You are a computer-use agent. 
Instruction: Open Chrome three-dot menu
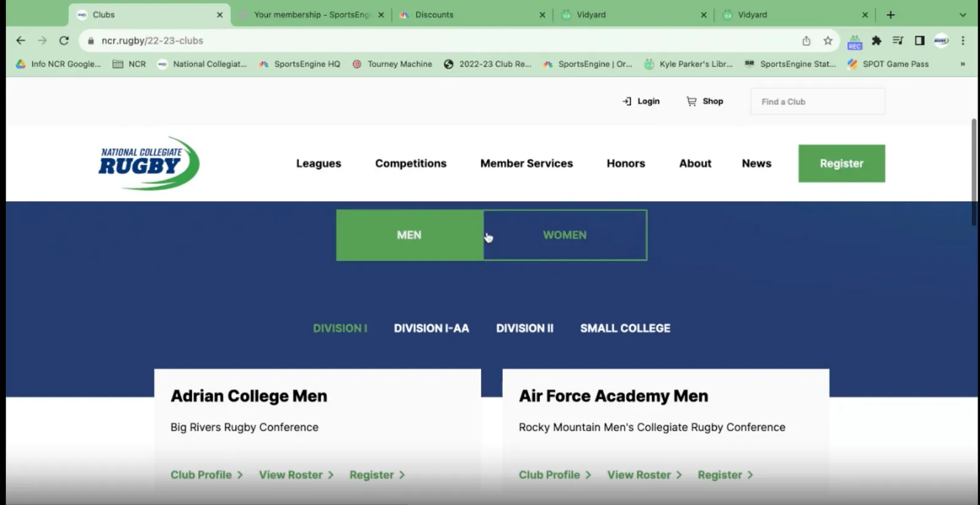tap(963, 40)
